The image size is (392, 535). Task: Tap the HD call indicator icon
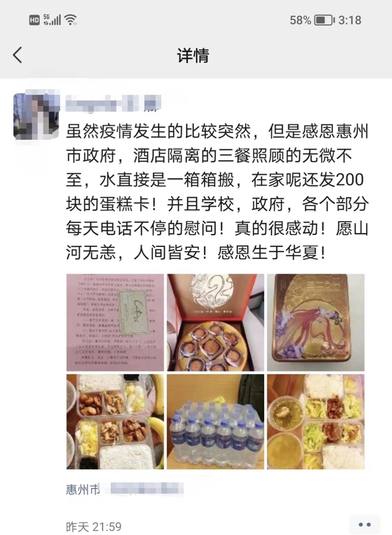[34, 20]
